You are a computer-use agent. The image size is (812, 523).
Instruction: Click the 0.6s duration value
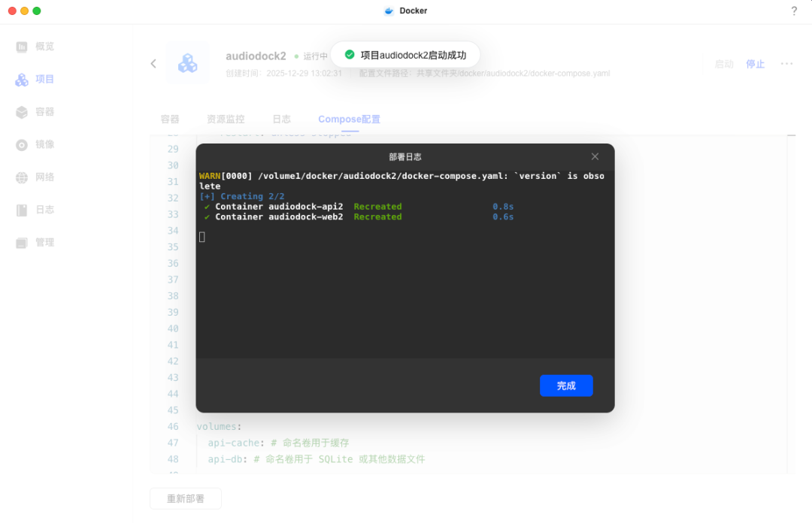pos(503,217)
